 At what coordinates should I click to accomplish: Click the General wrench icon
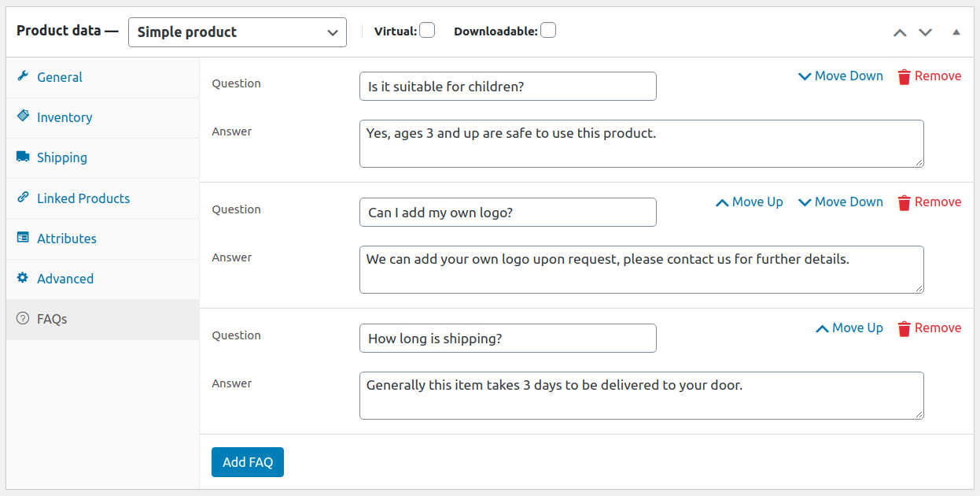[23, 76]
